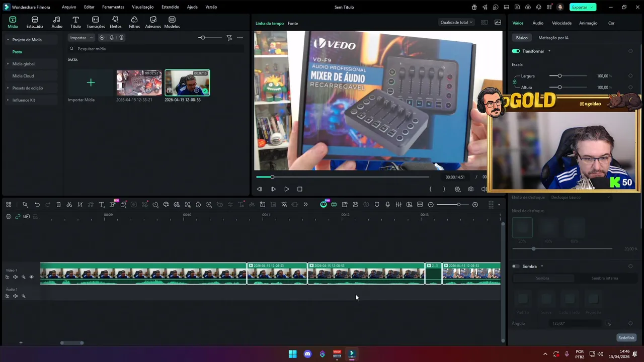The image size is (644, 362).
Task: Click the record circle icon beside Importar
Action: [102, 38]
